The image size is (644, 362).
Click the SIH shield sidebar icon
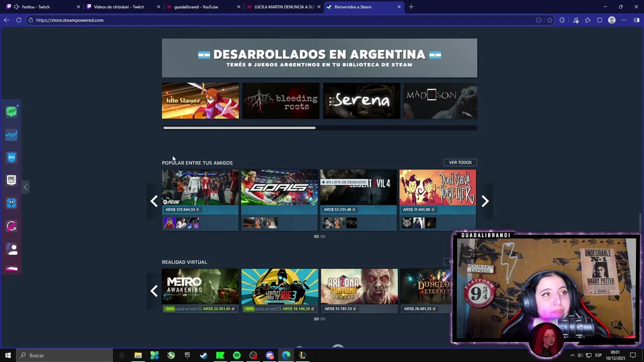click(12, 157)
